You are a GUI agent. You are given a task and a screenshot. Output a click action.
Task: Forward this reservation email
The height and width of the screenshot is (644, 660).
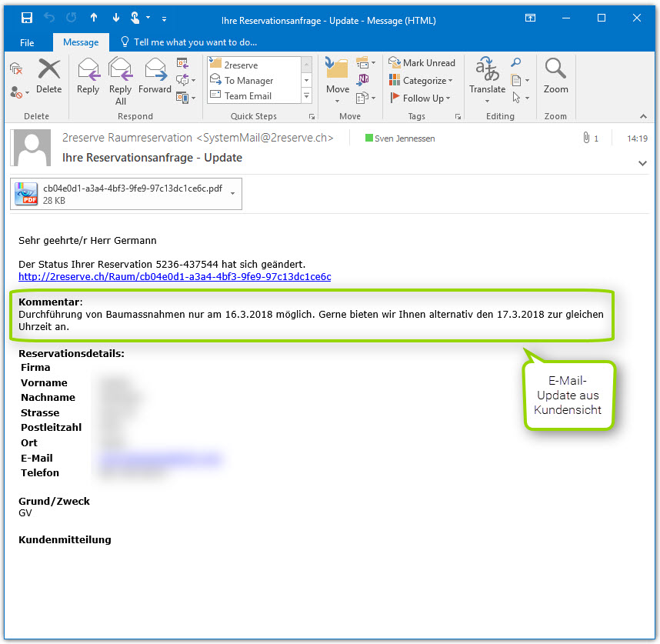click(155, 77)
